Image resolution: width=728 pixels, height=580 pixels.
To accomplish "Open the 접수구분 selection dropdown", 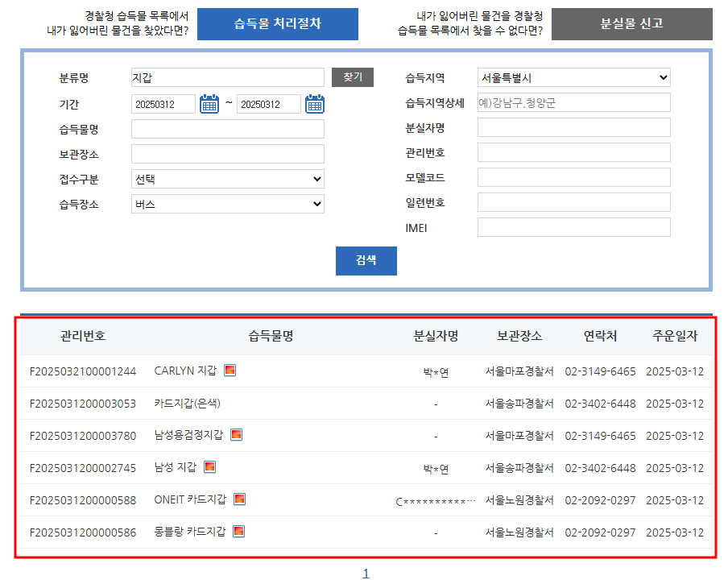I will (228, 178).
